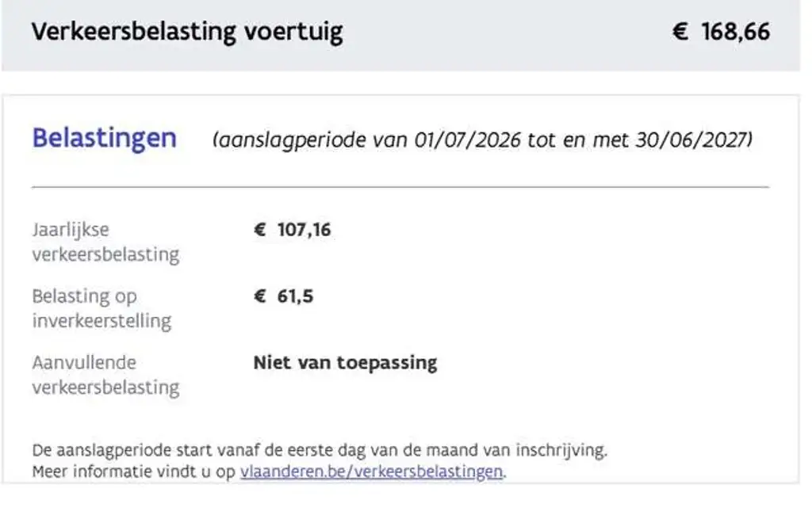Image resolution: width=812 pixels, height=523 pixels.
Task: Click the Niet van toepassing value
Action: point(345,363)
